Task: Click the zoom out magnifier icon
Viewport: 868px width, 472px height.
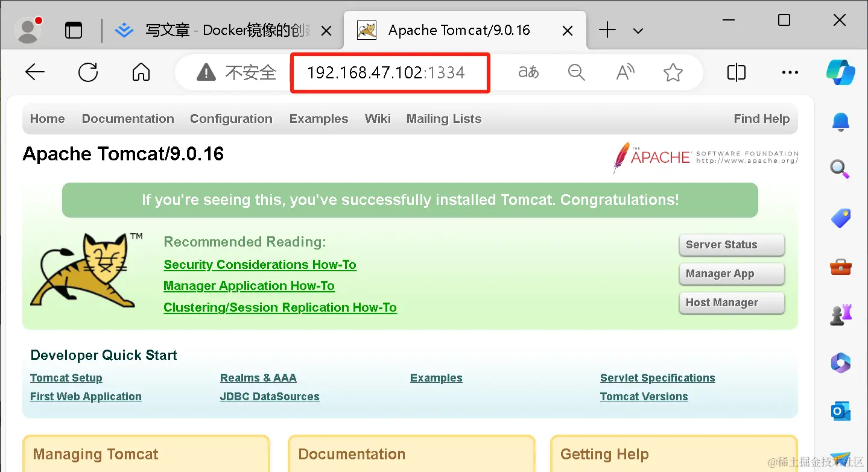Action: coord(577,73)
